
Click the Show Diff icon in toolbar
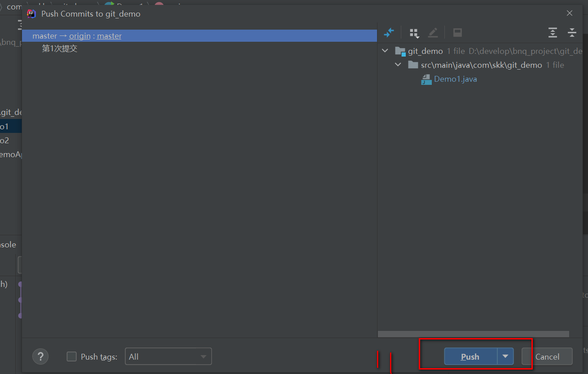coord(389,32)
